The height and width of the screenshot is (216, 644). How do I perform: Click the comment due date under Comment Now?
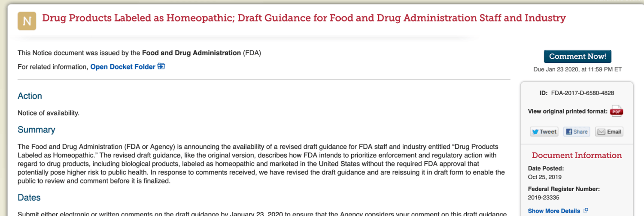577,69
